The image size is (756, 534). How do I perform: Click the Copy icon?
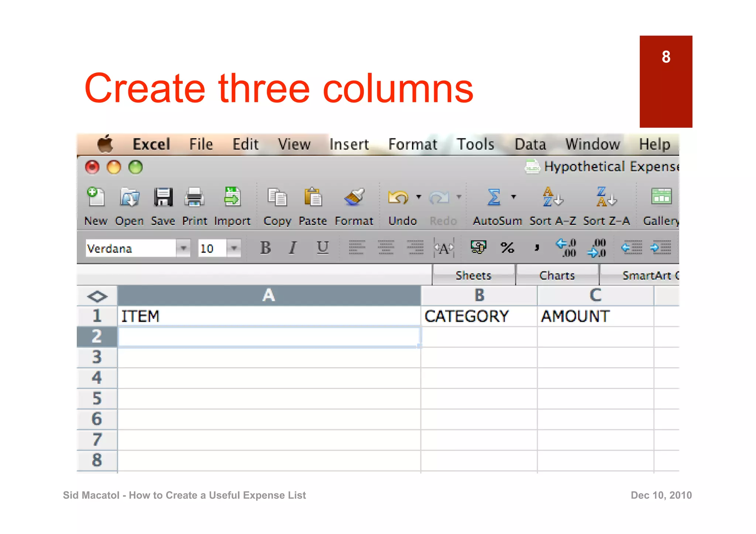click(x=277, y=197)
